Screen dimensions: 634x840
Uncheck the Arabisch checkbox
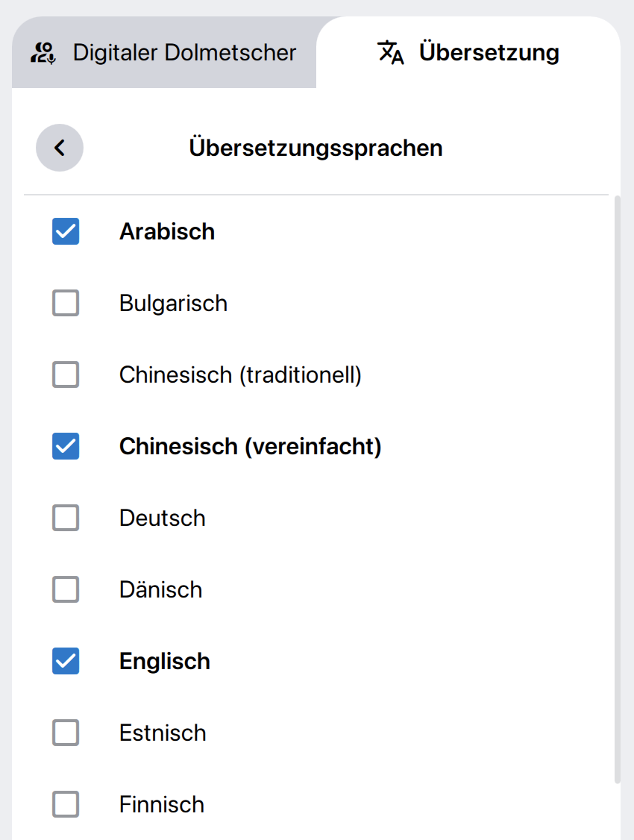[66, 231]
